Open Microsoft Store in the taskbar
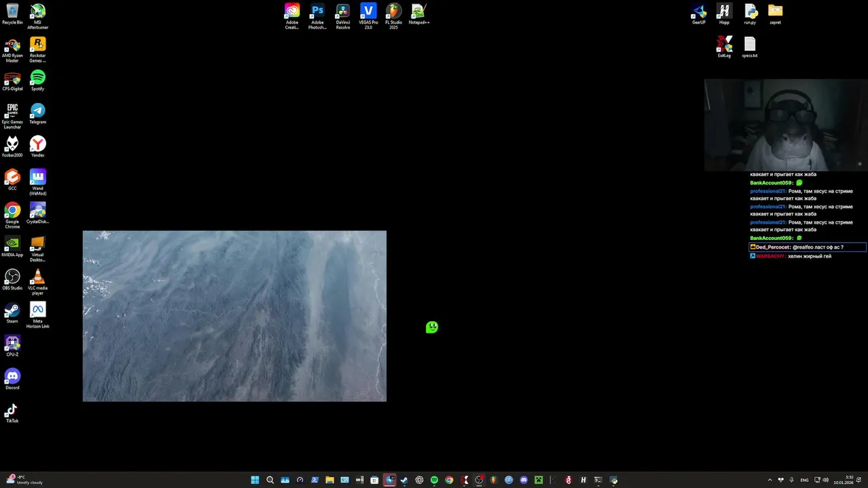This screenshot has width=868, height=488. 374,480
